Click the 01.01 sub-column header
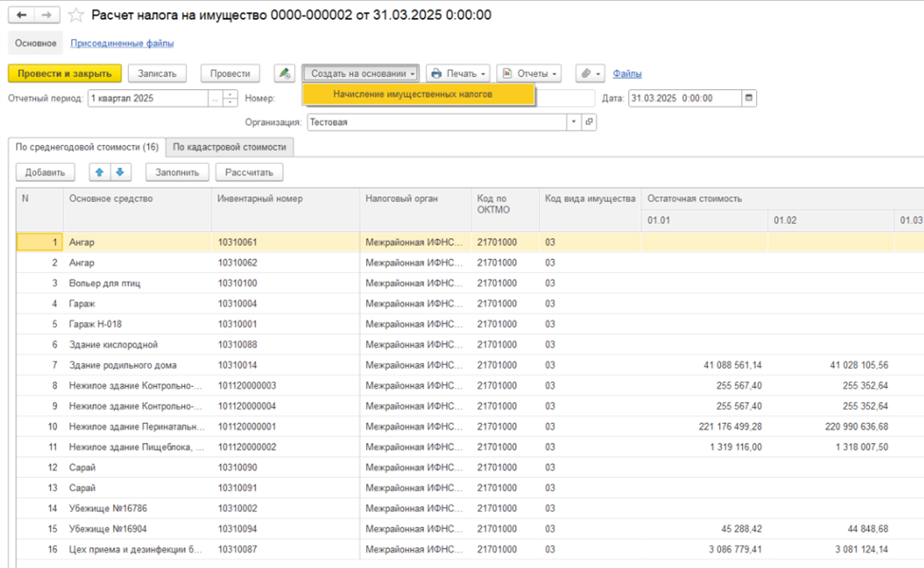This screenshot has width=924, height=568. [x=704, y=220]
